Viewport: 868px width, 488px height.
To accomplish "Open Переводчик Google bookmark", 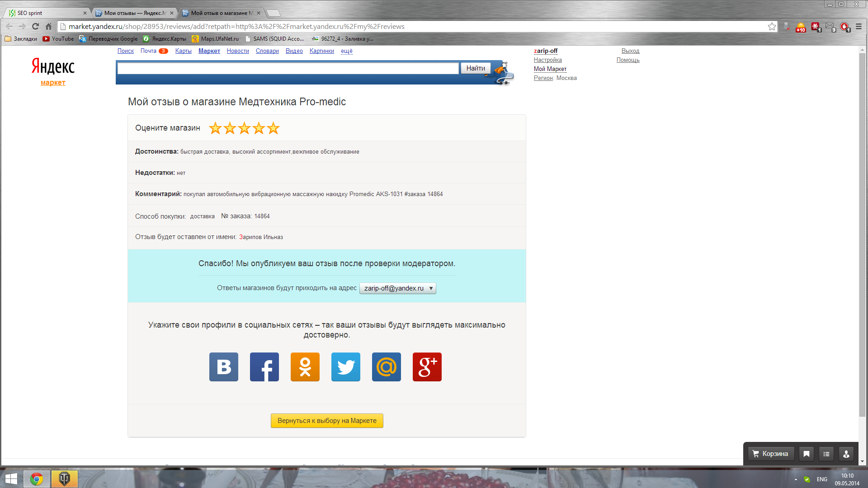I will click(x=108, y=39).
